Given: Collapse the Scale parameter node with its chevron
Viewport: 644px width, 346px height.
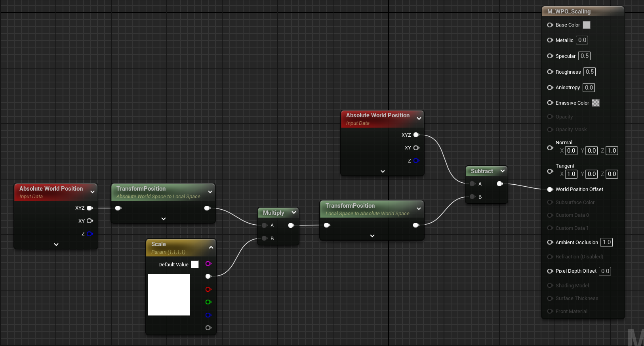Looking at the screenshot, I should click(211, 248).
